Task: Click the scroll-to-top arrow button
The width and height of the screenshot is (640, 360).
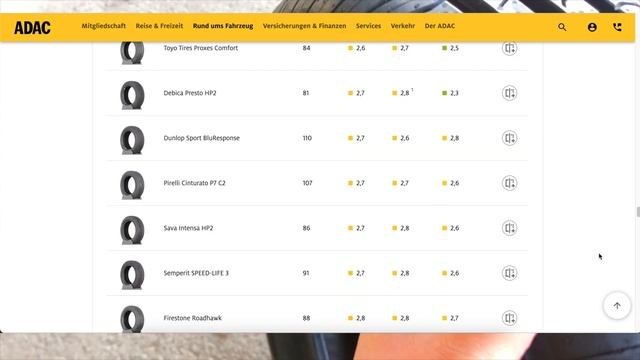Action: (x=617, y=305)
